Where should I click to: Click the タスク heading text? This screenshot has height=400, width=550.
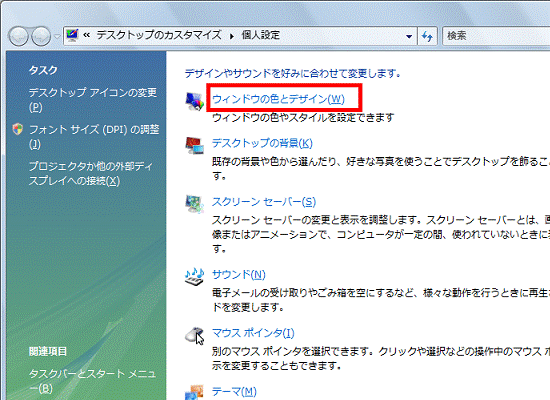[43, 70]
